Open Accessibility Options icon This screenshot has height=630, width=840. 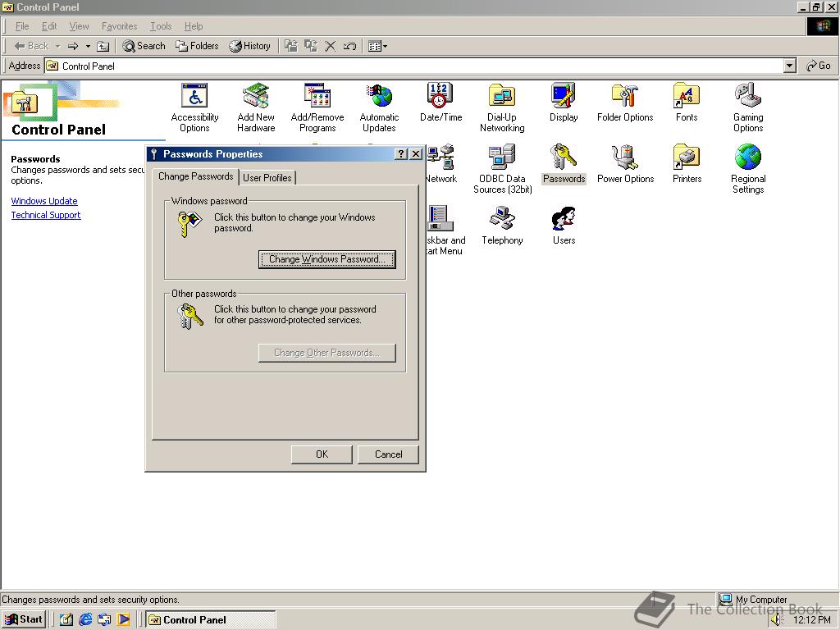(194, 107)
